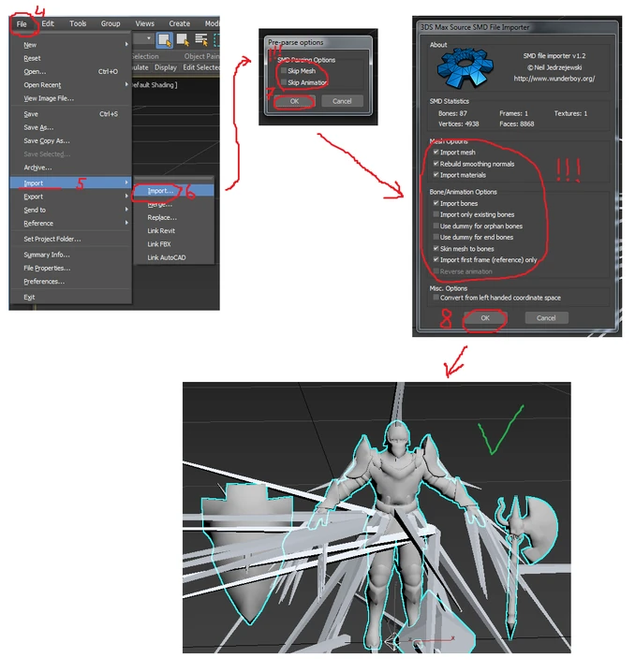Open Summary Info... from File menu
635x672 pixels.
tap(47, 255)
